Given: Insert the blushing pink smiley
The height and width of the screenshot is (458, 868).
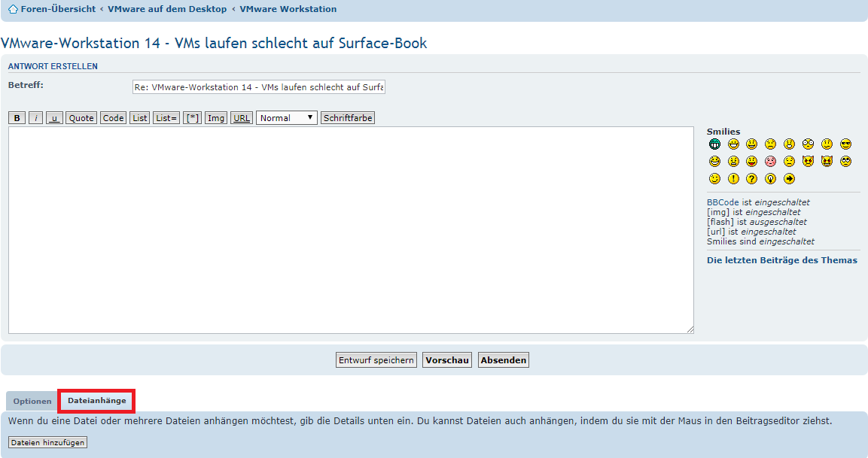Looking at the screenshot, I should click(x=770, y=161).
